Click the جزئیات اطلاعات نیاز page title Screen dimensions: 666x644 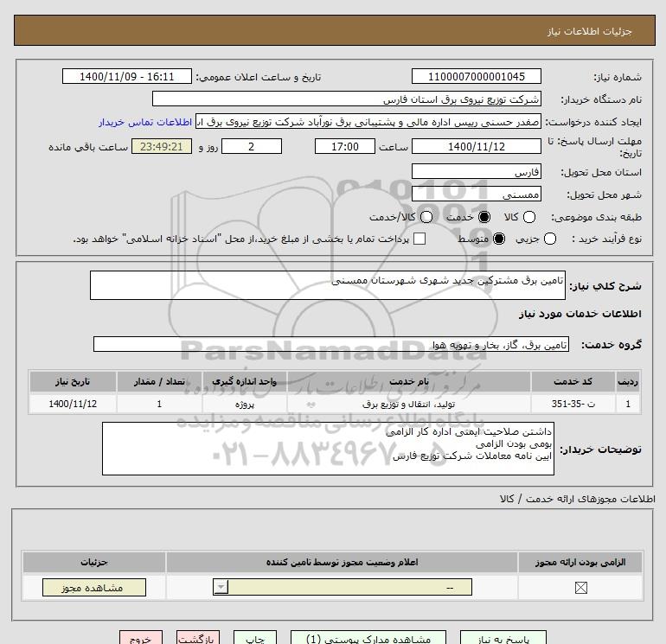[590, 31]
